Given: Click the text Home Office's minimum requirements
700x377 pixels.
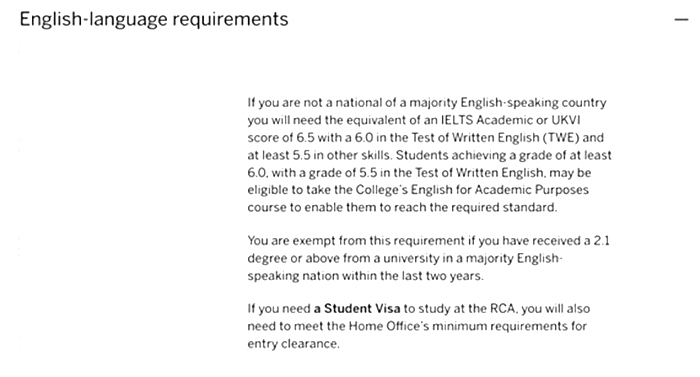Looking at the screenshot, I should (x=458, y=326).
